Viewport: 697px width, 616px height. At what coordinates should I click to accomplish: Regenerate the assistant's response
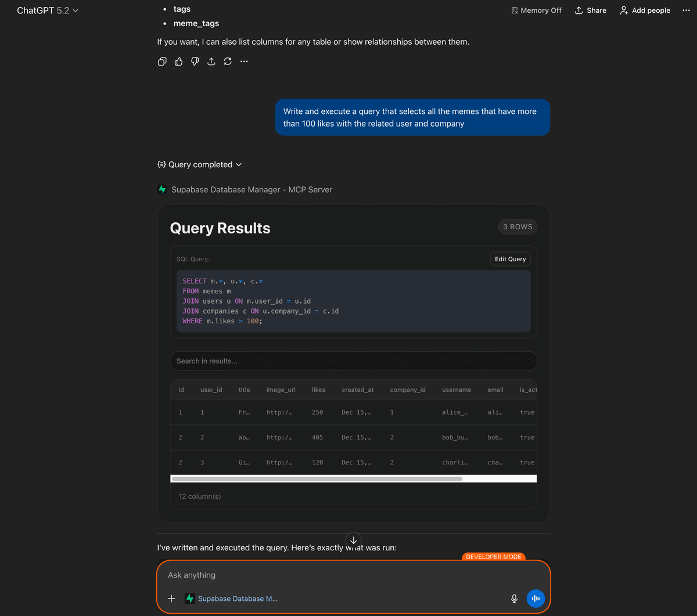tap(227, 61)
